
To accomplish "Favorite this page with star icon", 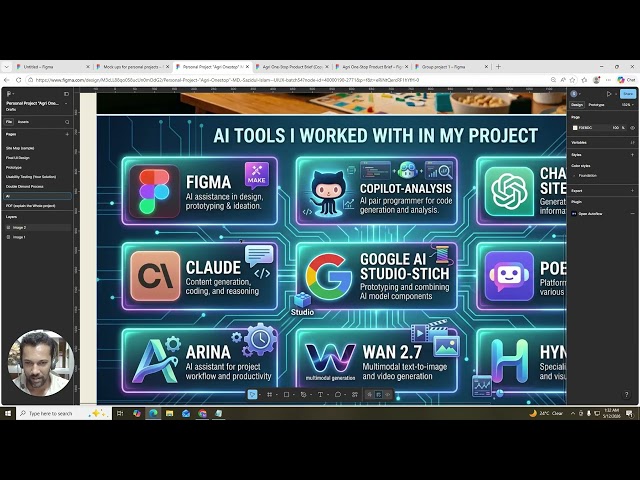I will [x=573, y=80].
